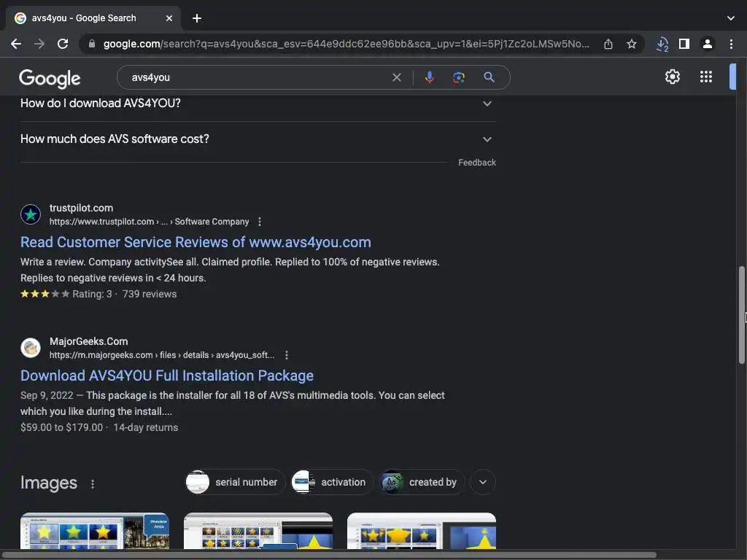Click the address bar URL

tap(347, 44)
